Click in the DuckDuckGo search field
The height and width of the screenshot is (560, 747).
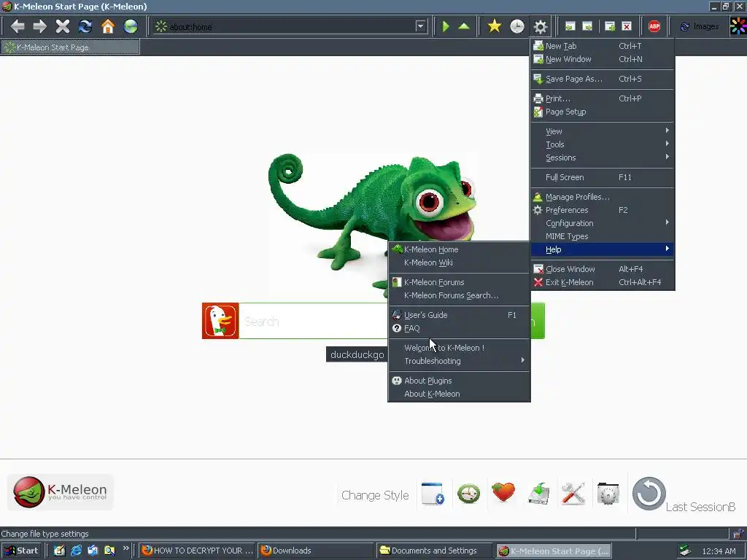tap(313, 322)
